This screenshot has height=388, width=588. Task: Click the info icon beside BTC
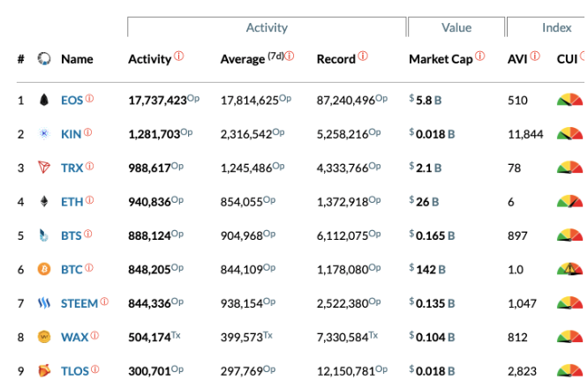pos(89,268)
